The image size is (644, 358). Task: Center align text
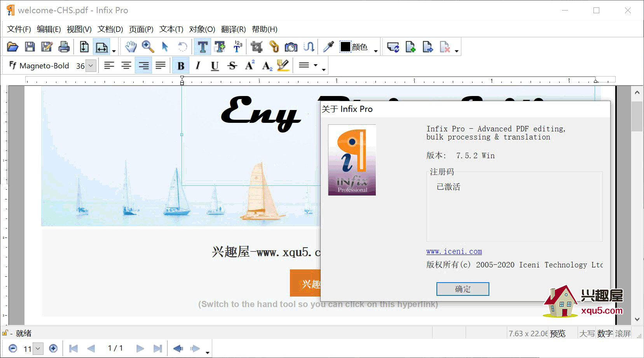click(126, 66)
